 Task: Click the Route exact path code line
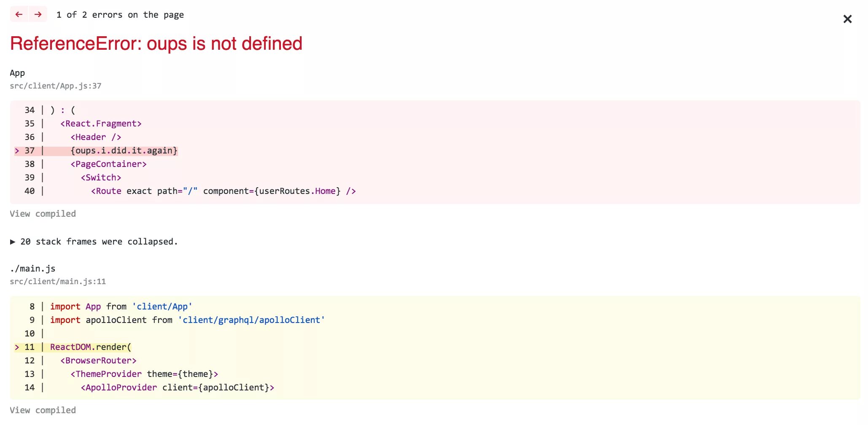(224, 191)
